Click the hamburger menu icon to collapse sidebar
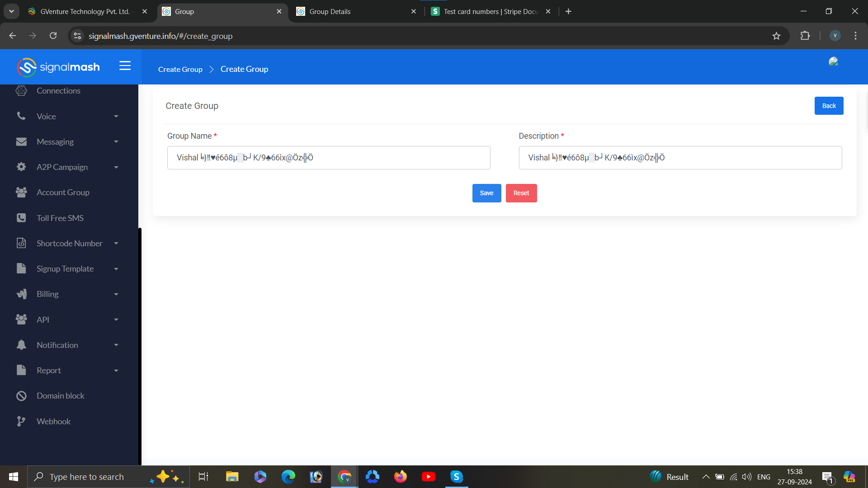The width and height of the screenshot is (868, 488). 125,66
